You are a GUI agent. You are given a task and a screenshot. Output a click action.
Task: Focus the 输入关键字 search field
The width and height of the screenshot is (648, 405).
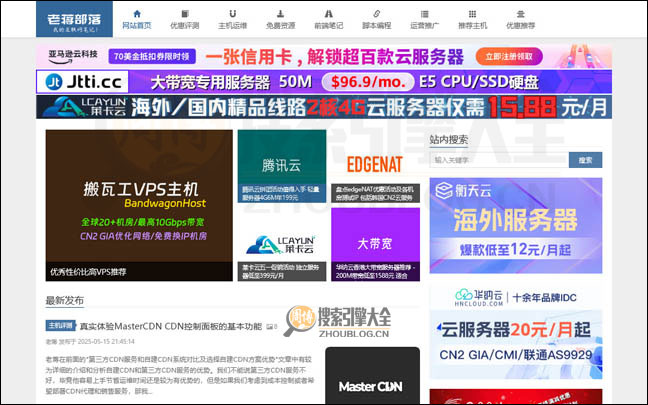[499, 160]
